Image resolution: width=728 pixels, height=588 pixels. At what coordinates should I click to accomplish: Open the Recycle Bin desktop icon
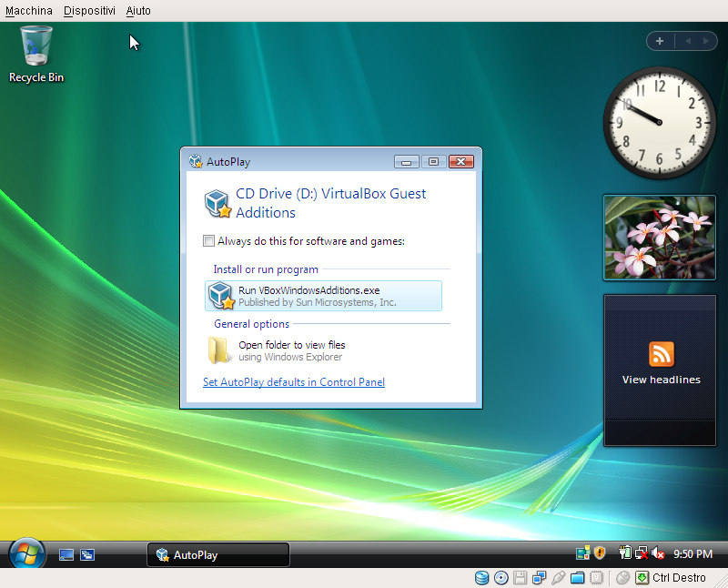coord(36,53)
